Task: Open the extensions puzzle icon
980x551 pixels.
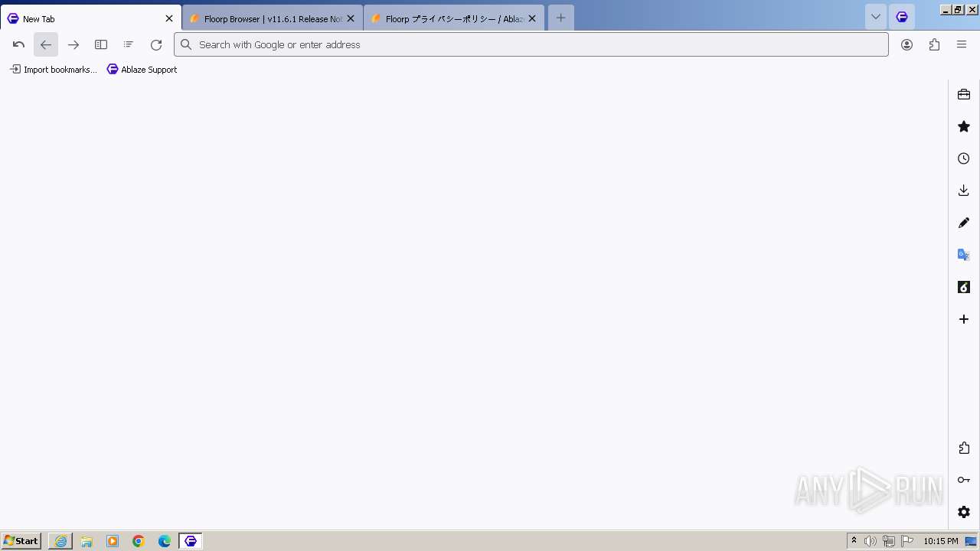Action: pyautogui.click(x=934, y=44)
